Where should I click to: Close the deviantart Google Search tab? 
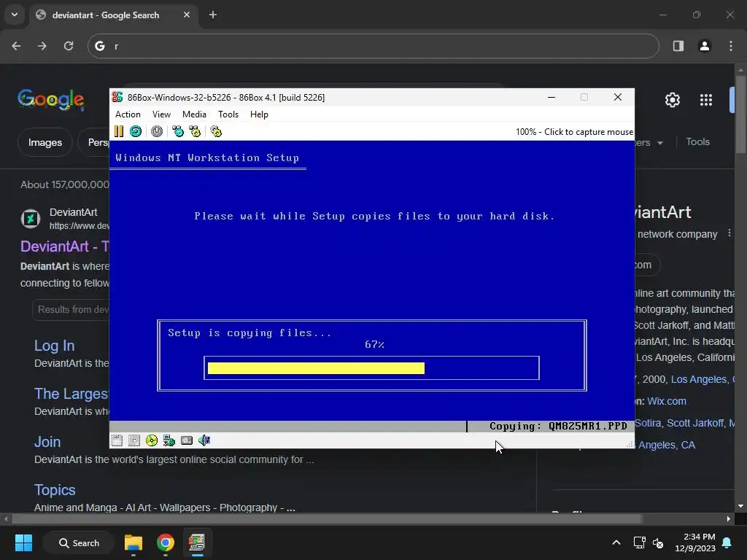pyautogui.click(x=187, y=15)
